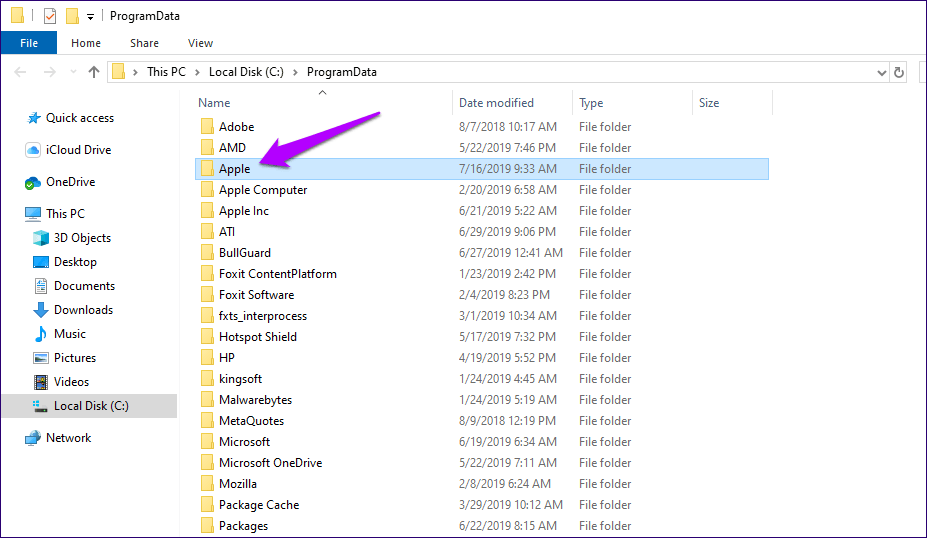927x538 pixels.
Task: Switch to the Home ribbon tab
Action: [86, 43]
